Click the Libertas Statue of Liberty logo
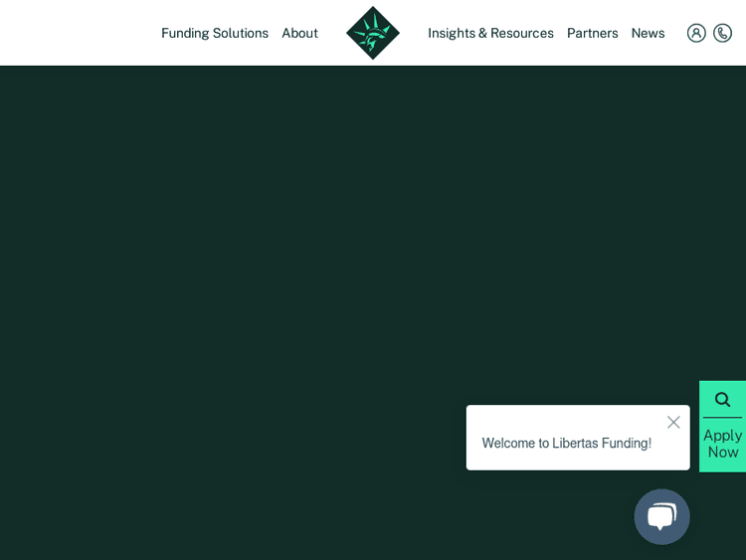 (373, 33)
